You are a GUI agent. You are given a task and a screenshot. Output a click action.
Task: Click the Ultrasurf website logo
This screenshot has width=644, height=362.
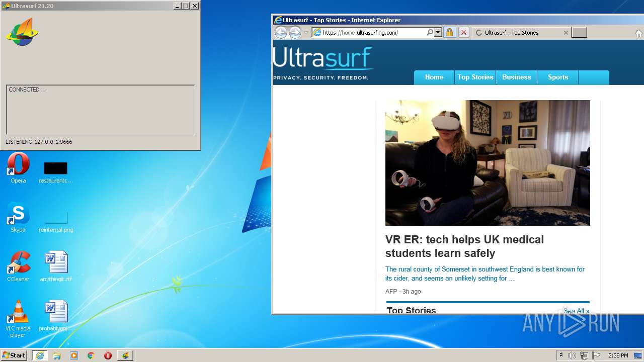click(323, 63)
